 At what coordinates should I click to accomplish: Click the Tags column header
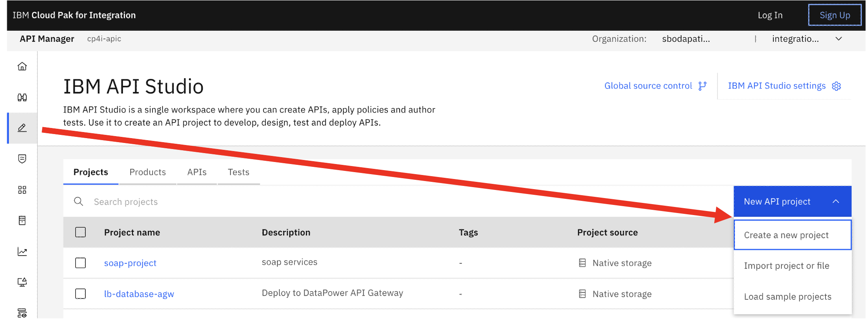(468, 232)
